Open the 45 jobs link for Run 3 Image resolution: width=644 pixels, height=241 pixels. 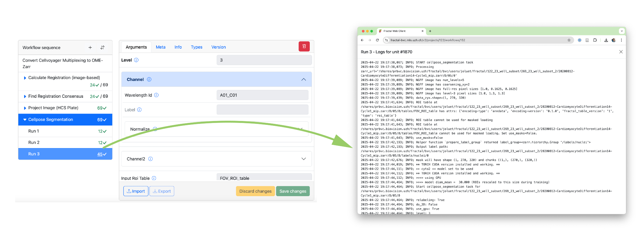(100, 154)
